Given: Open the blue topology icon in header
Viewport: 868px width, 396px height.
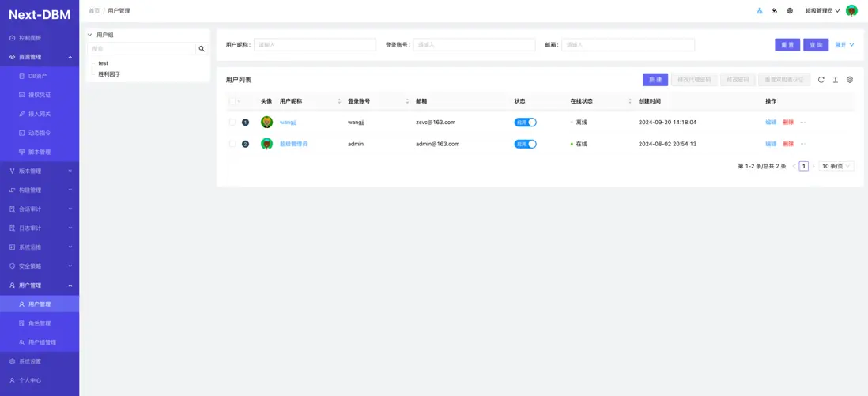Looking at the screenshot, I should click(760, 10).
